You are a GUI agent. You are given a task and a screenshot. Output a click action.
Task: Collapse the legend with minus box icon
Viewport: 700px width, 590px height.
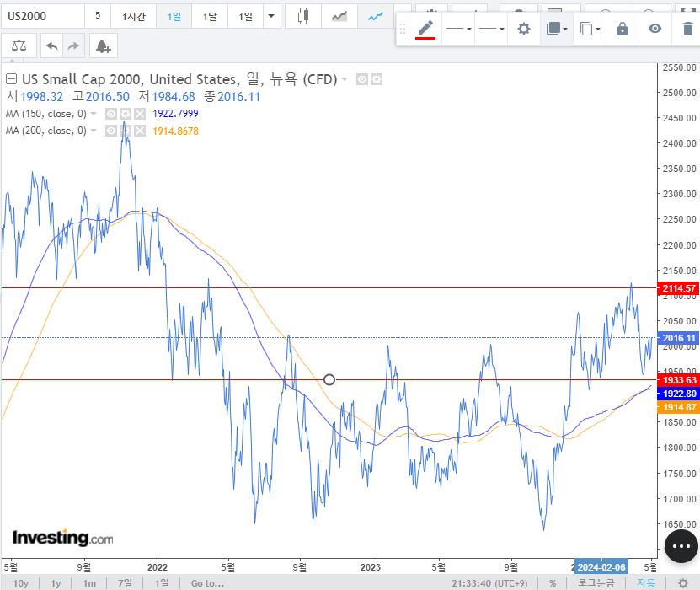pyautogui.click(x=11, y=79)
